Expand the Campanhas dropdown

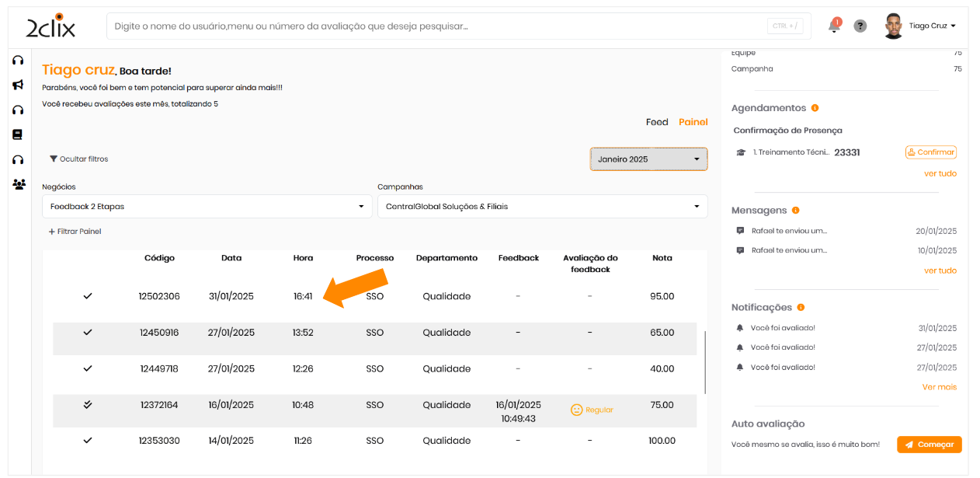[x=542, y=207]
